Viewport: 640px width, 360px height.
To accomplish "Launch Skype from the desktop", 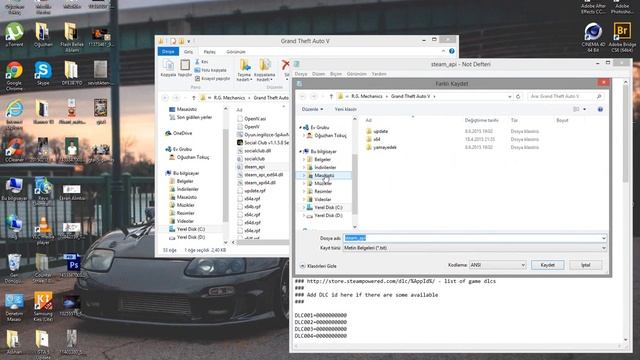I will [x=42, y=73].
